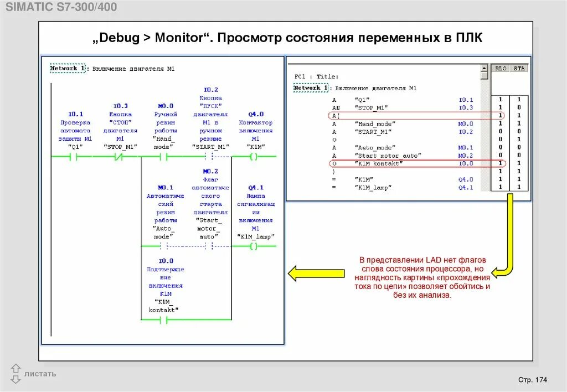Select the dashed "Start_motor_auto" contact symbol in the ladder
Viewport: 567px width, 392px height.
[x=209, y=246]
